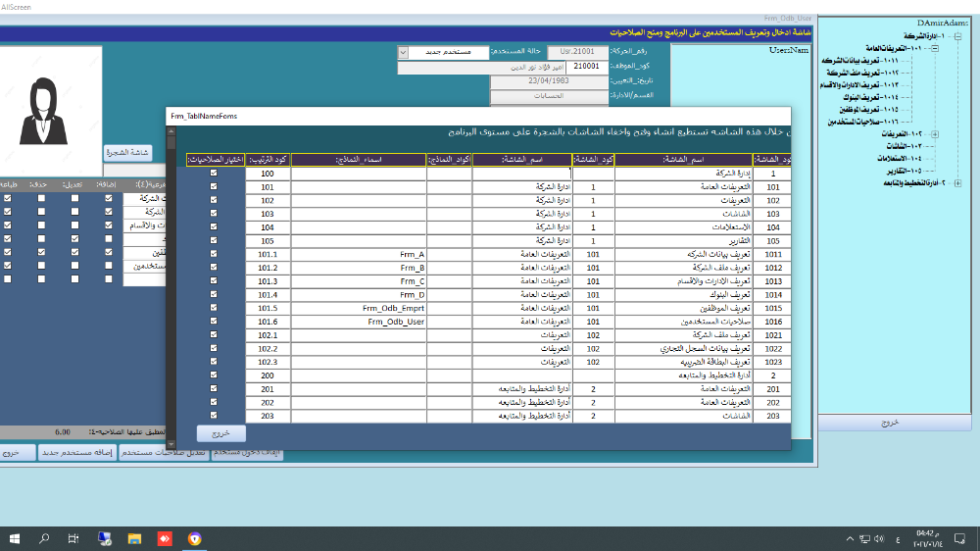Open Task View from the taskbar

[x=73, y=538]
